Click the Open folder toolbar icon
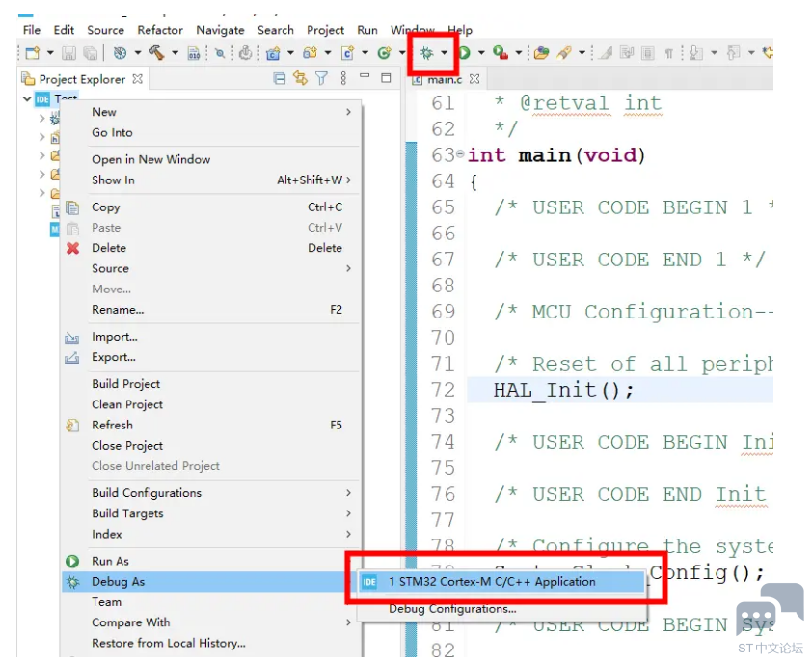Image resolution: width=812 pixels, height=663 pixels. 541,53
